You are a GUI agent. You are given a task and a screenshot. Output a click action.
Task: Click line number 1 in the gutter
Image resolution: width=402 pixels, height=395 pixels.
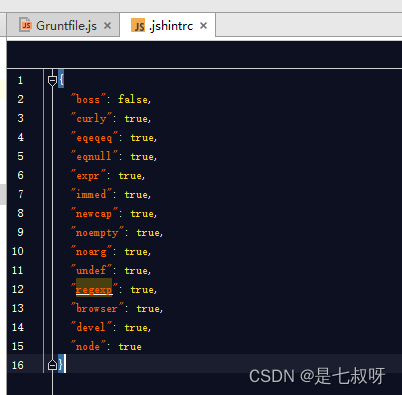pos(20,80)
